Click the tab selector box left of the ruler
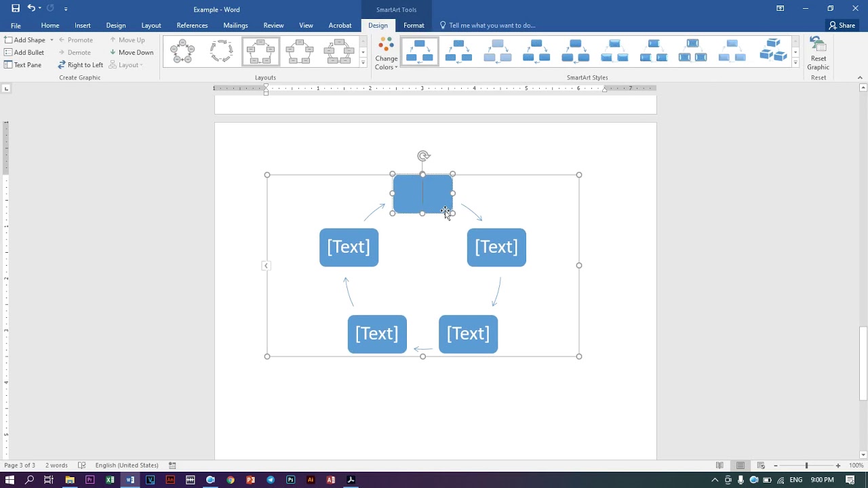 6,88
